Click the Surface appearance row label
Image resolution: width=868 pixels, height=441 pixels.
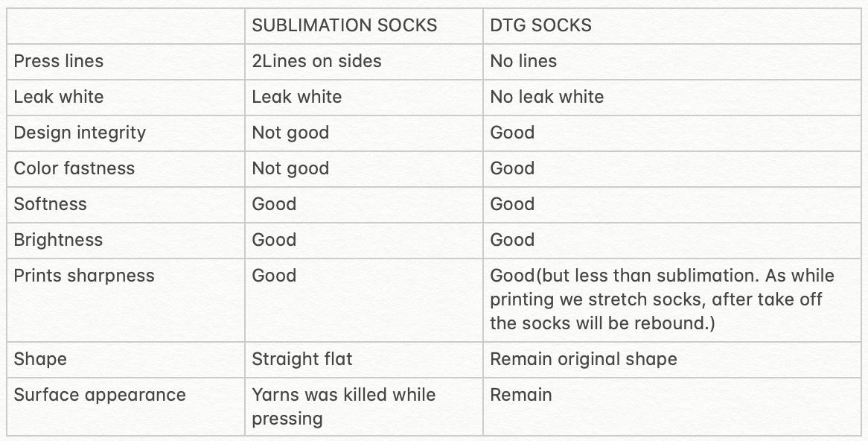(100, 395)
